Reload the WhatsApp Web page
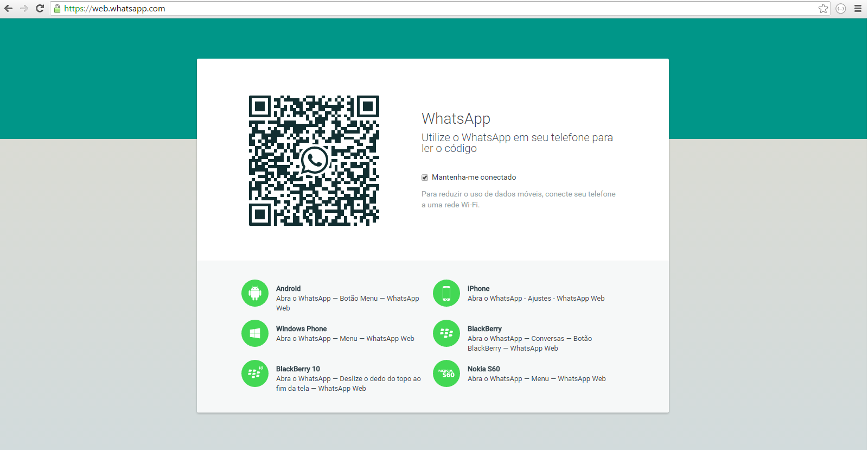 40,8
